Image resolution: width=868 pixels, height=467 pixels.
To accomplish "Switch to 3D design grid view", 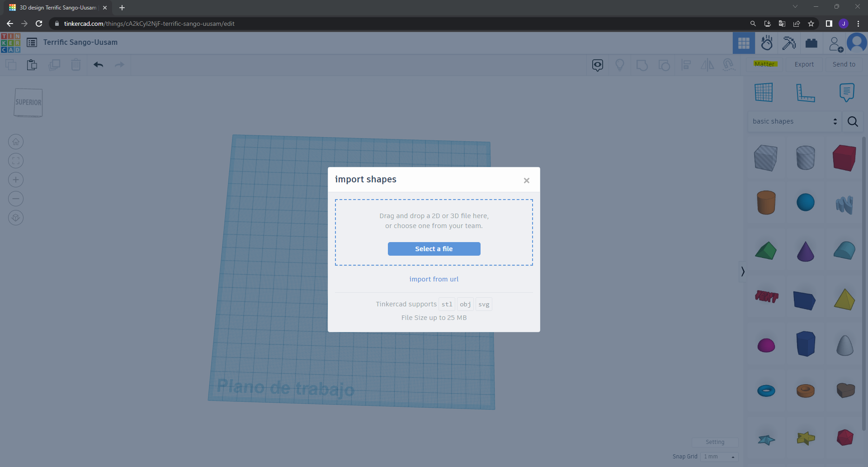I will click(744, 43).
